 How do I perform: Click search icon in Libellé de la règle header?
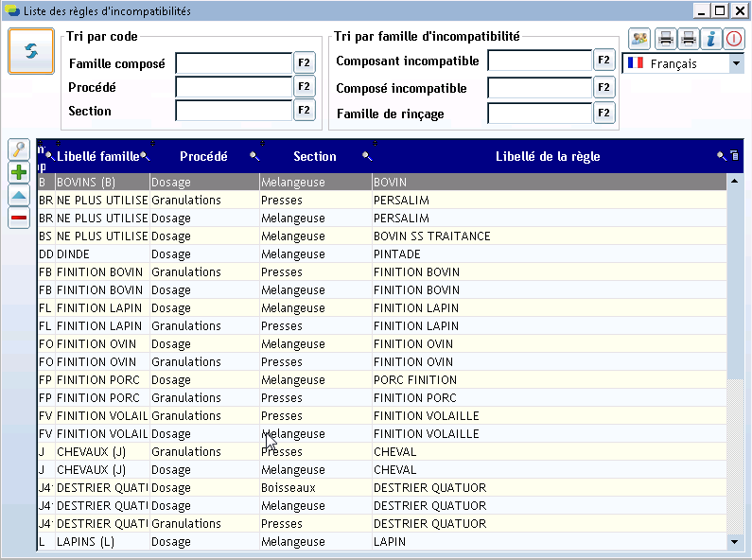click(x=722, y=156)
